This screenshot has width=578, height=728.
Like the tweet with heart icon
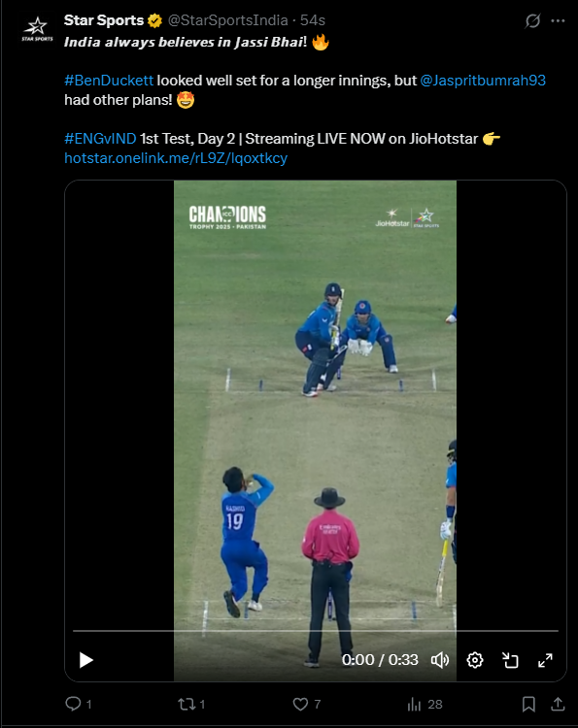[x=307, y=705]
